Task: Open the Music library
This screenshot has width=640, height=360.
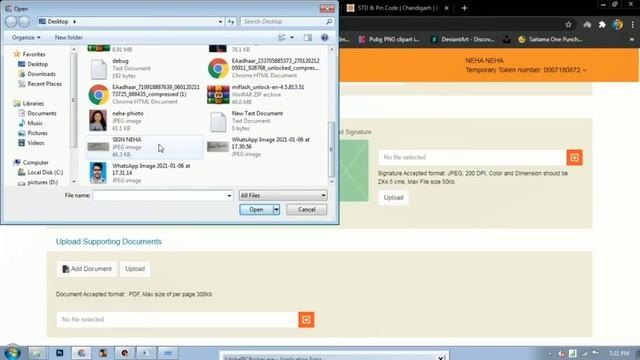Action: click(31, 123)
